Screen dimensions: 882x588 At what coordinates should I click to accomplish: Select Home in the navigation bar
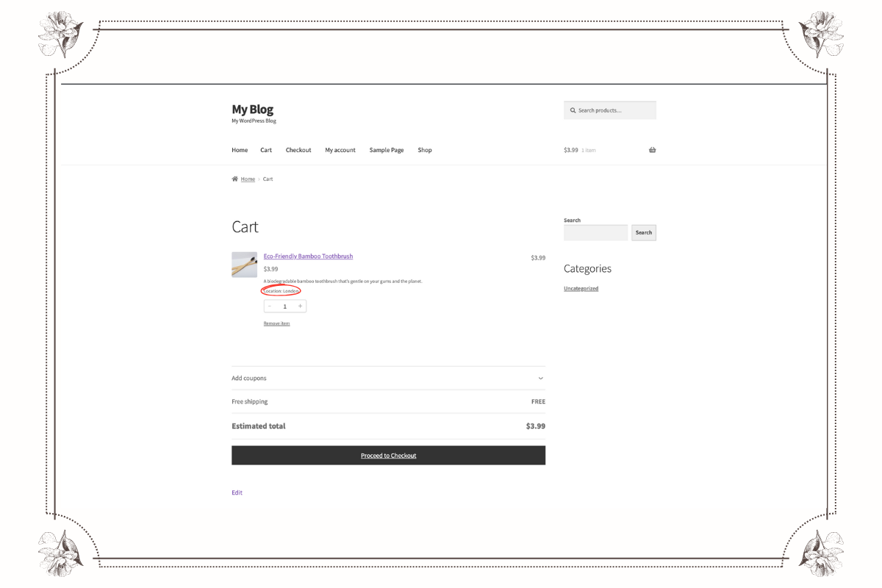(240, 149)
